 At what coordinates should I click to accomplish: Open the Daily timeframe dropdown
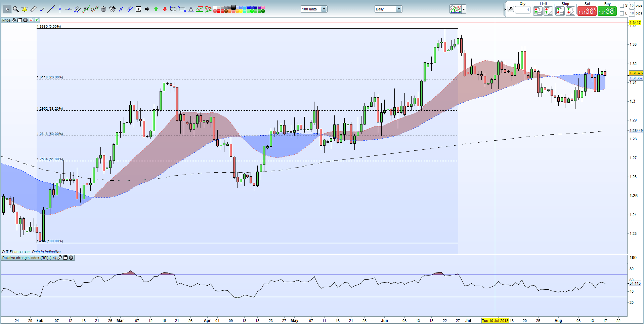tap(388, 9)
